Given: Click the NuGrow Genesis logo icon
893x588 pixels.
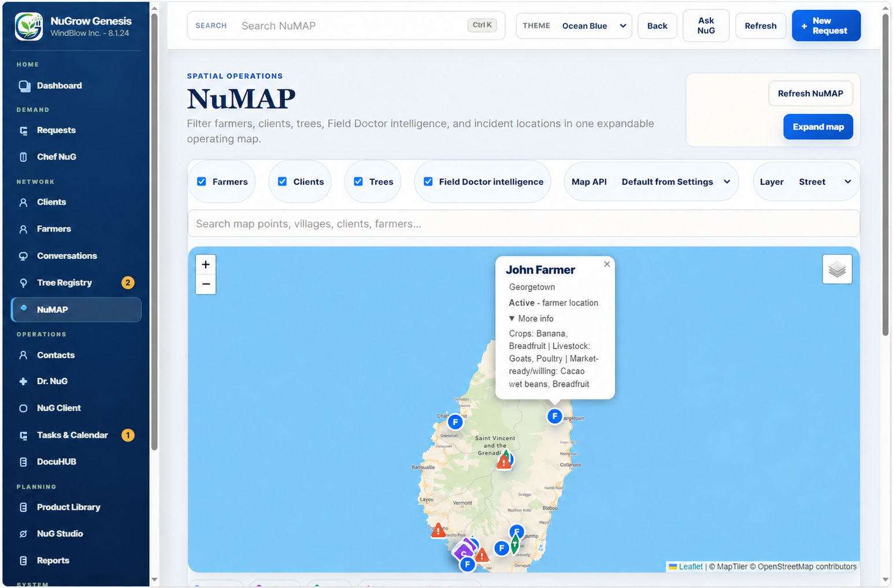Looking at the screenshot, I should tap(29, 27).
